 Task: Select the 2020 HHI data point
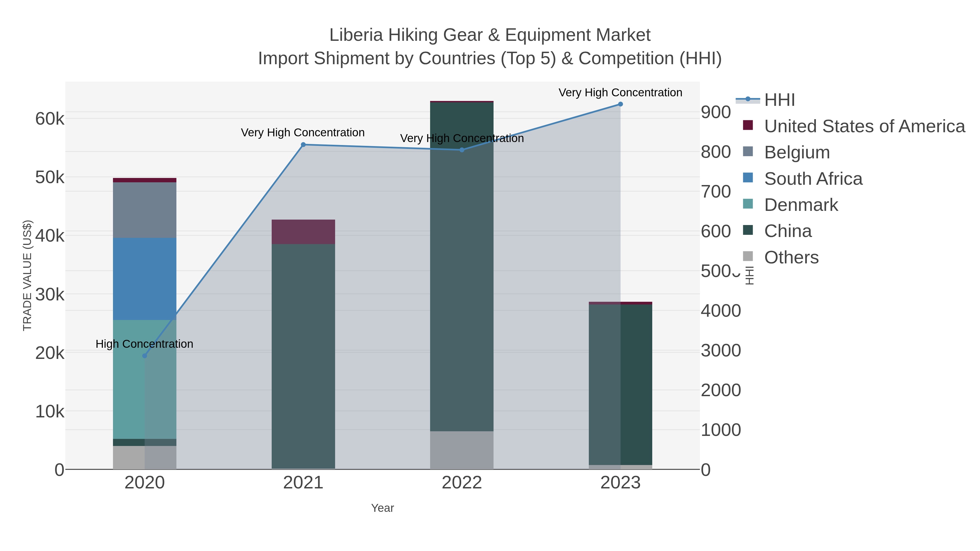point(145,356)
